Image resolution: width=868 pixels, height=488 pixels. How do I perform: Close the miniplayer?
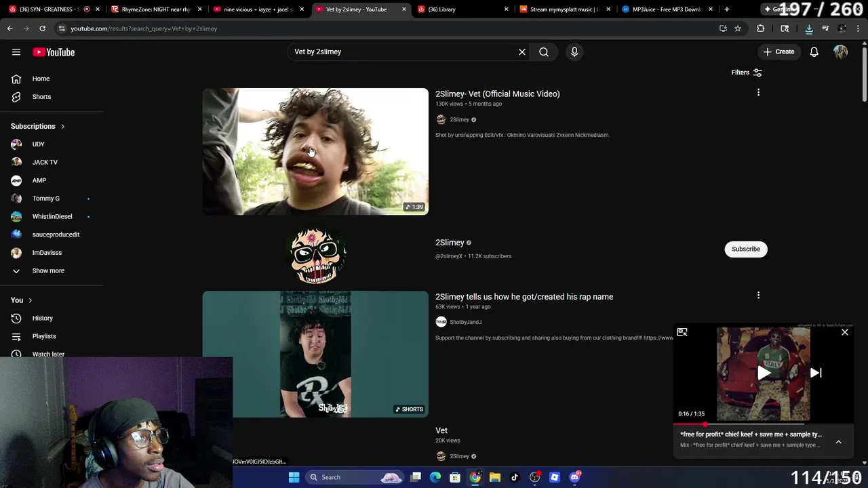(x=845, y=332)
